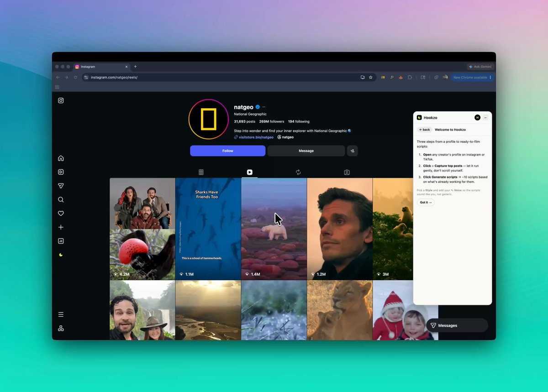Open Instagram Home from sidebar
Screen dimensions: 548x392
61,158
